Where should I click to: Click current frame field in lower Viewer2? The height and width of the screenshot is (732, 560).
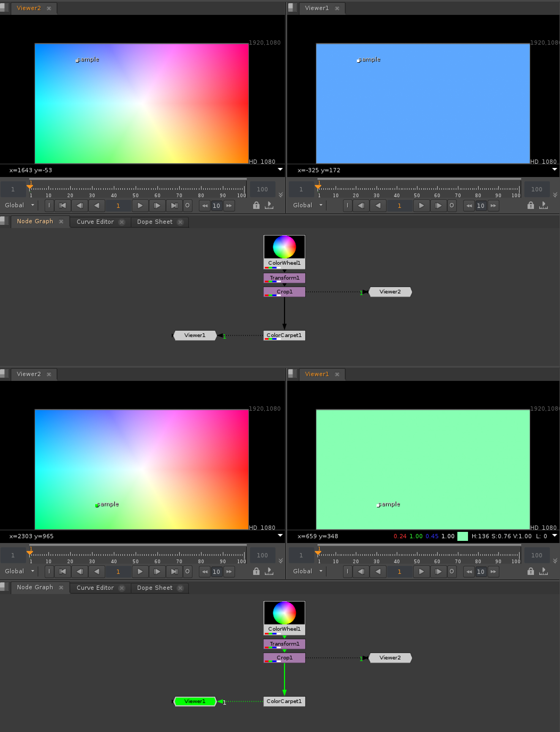coord(118,572)
